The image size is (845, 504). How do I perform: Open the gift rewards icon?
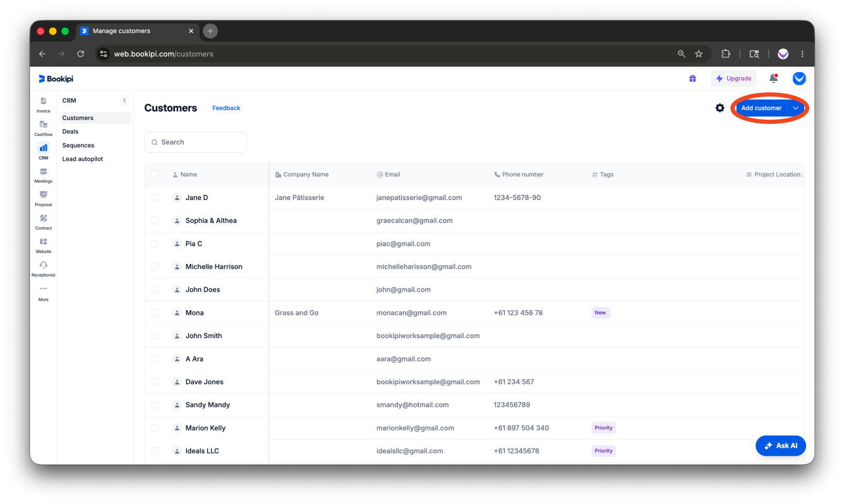(x=693, y=78)
